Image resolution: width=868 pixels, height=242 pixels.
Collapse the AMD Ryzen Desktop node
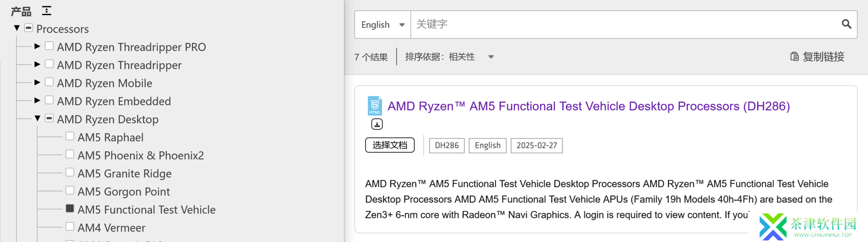(37, 118)
